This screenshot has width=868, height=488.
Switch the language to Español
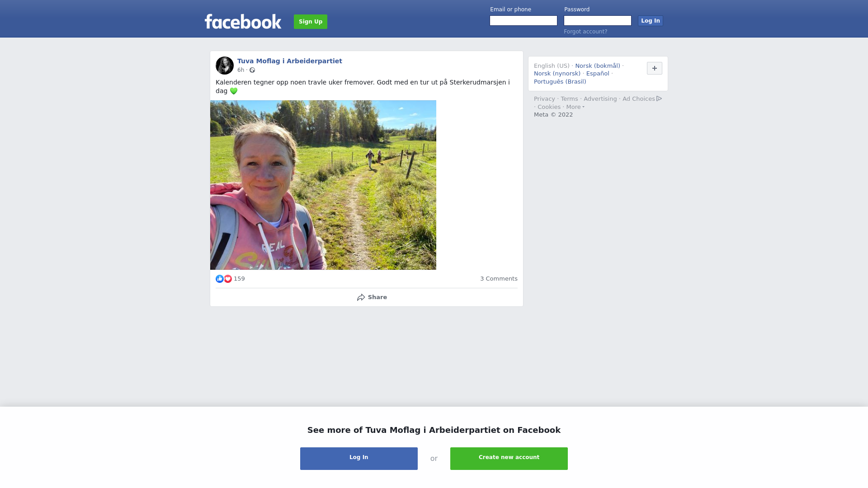[598, 74]
